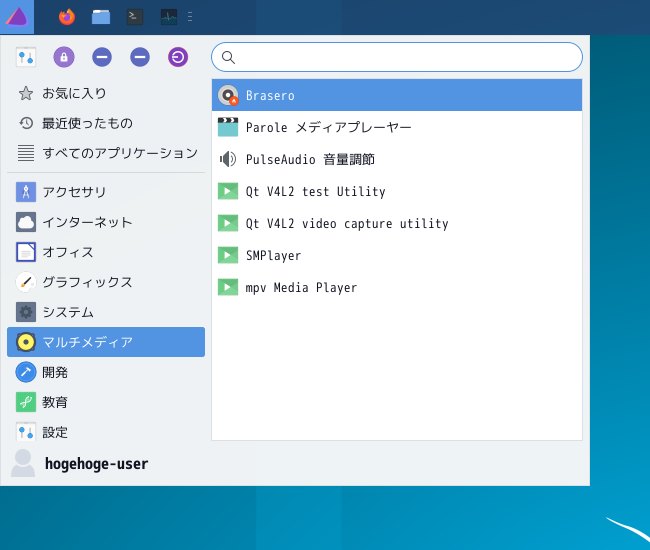
Task: Launch mpv Media Player
Action: tap(397, 287)
